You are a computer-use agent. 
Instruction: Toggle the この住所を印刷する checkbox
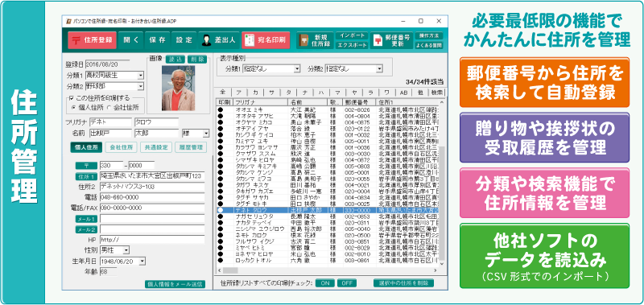(x=72, y=98)
